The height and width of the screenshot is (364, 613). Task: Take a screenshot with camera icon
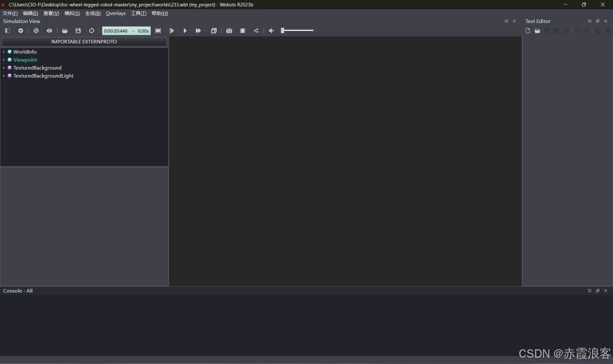tap(229, 31)
